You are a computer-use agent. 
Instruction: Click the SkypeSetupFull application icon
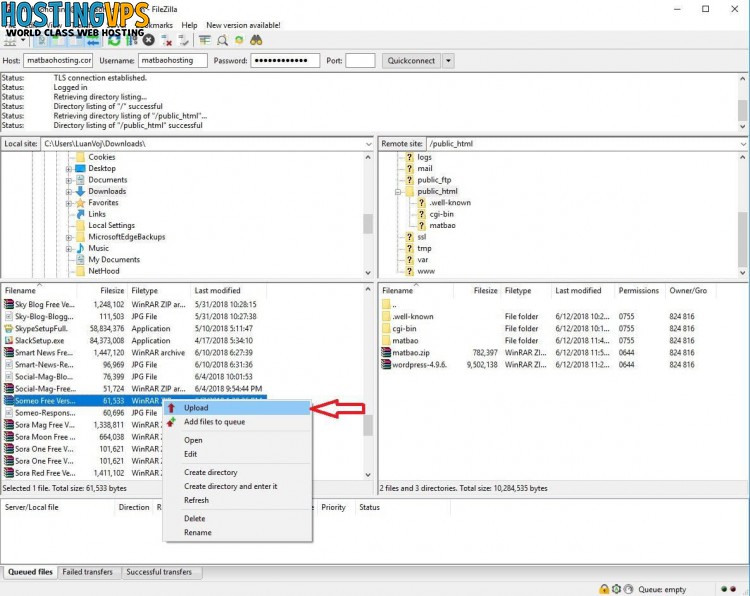[9, 329]
